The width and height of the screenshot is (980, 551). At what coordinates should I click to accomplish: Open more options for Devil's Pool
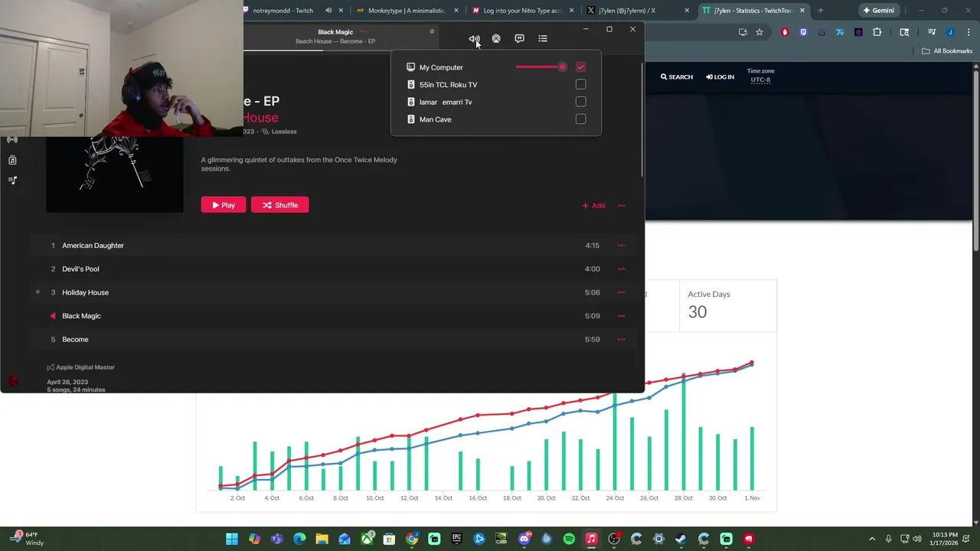click(621, 269)
